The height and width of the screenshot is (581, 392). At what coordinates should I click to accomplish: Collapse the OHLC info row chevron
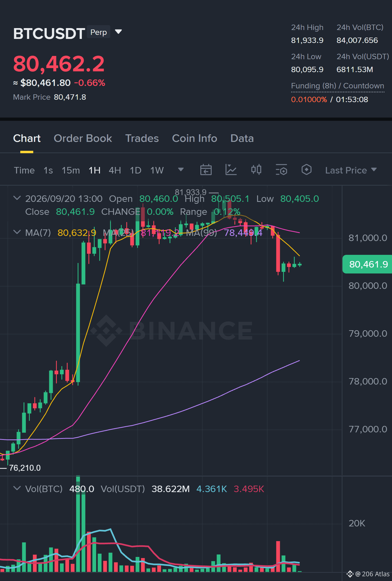coord(17,198)
